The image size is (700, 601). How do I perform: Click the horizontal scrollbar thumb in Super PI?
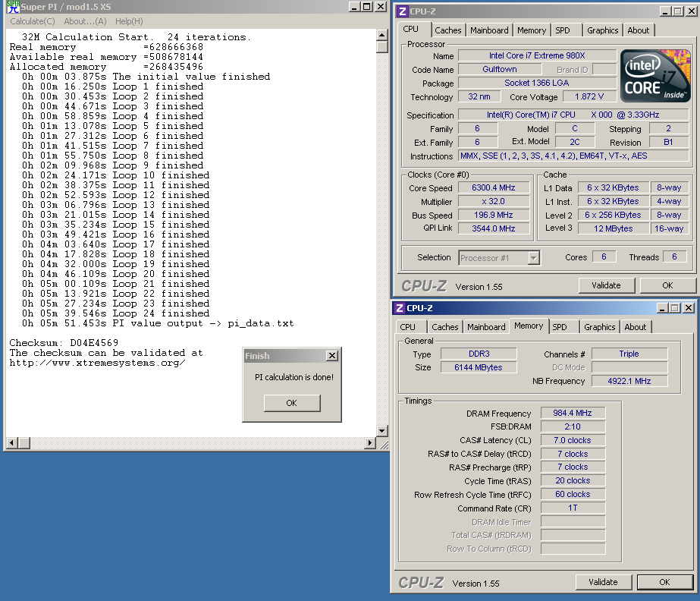(24, 443)
